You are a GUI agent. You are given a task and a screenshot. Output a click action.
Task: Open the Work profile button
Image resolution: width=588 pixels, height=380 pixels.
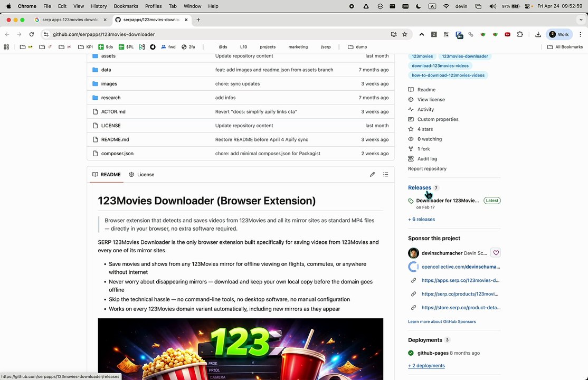click(559, 34)
